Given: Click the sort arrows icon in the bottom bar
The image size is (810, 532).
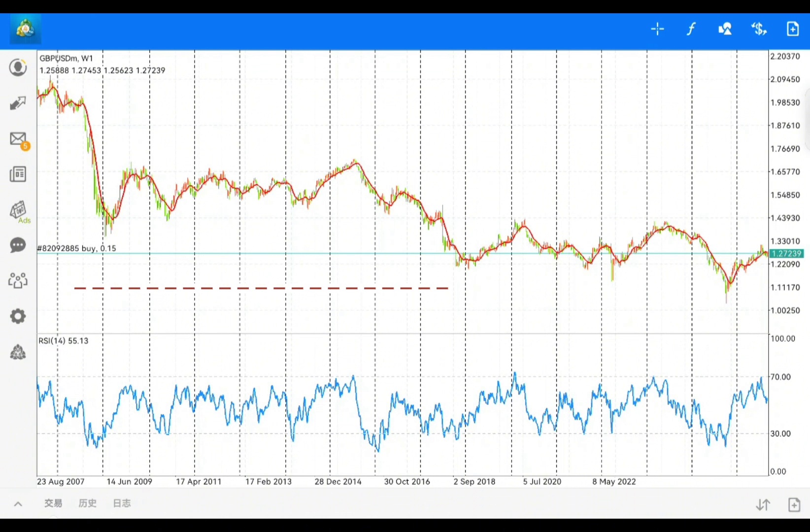Looking at the screenshot, I should pyautogui.click(x=763, y=505).
